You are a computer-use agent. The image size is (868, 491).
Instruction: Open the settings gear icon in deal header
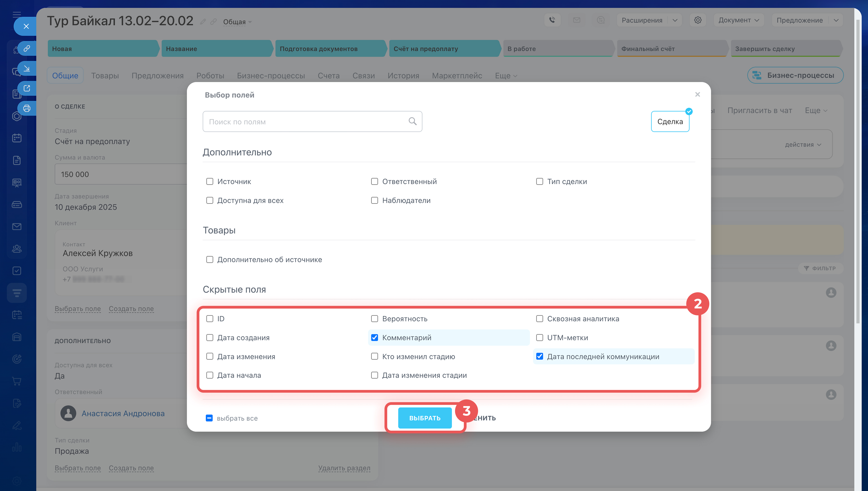pos(697,20)
